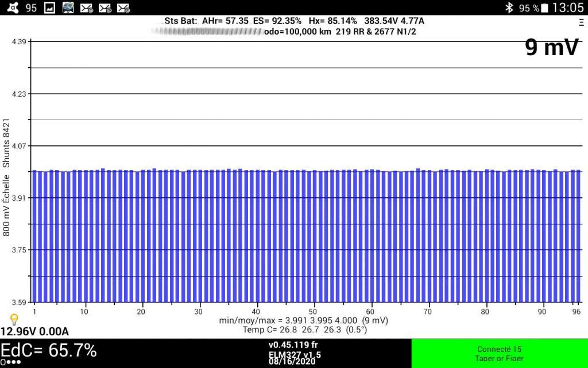
Task: Tap the yellow light bulb icon
Action: coord(14,319)
